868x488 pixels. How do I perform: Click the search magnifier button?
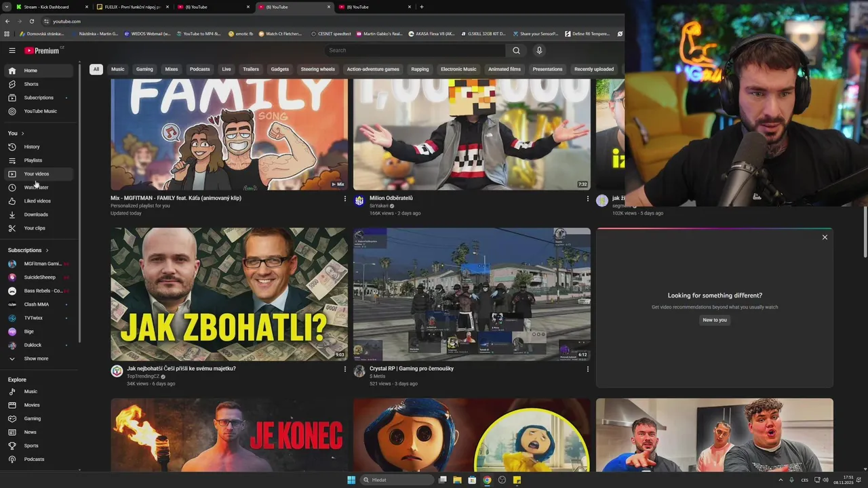click(516, 50)
